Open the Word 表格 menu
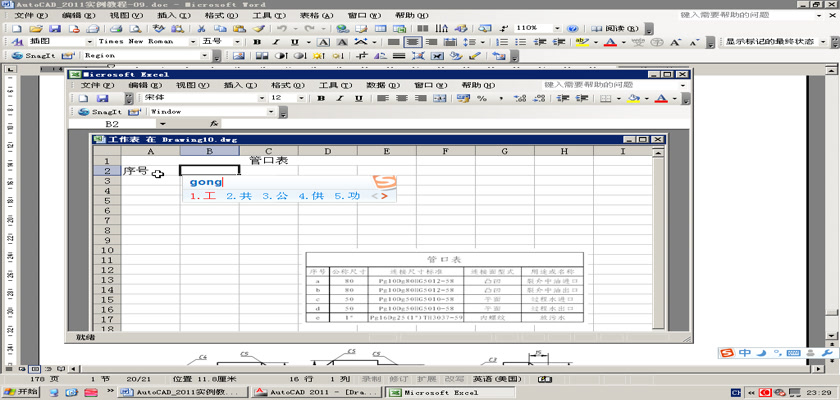 [x=316, y=16]
